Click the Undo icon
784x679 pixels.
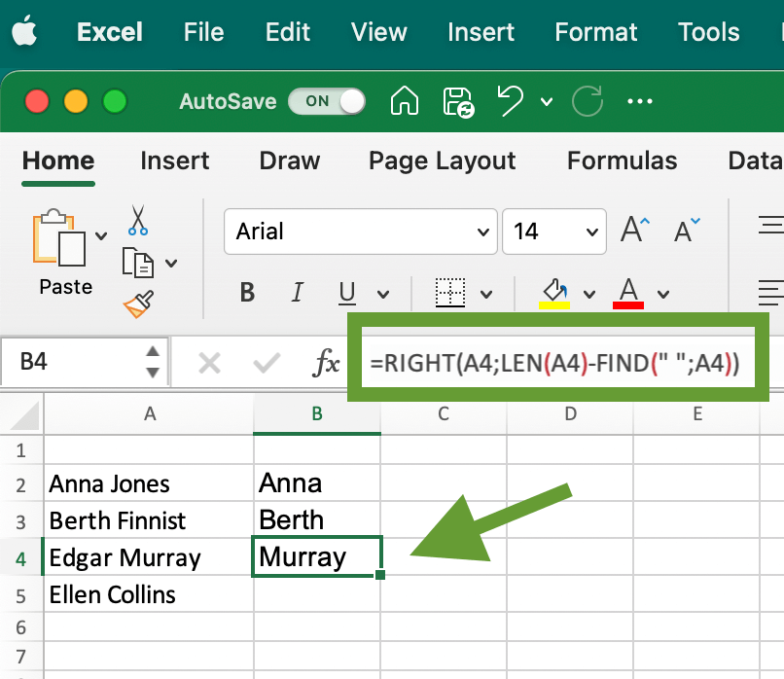(x=511, y=101)
